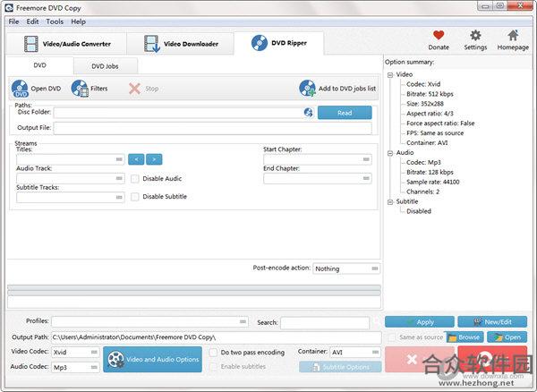
Task: Click next title arrow button
Action: (x=154, y=159)
